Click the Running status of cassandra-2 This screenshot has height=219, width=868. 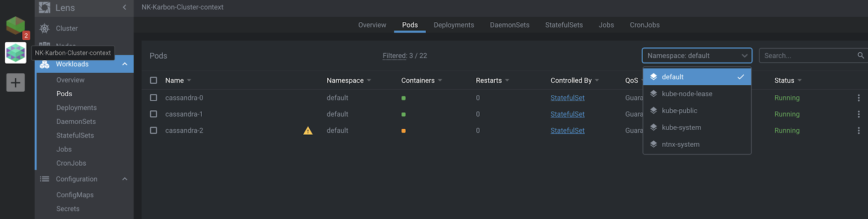[787, 130]
